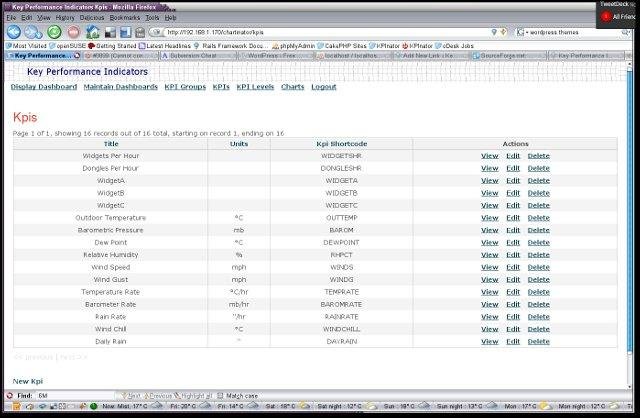Edit the Wind Gust KPI
The height and width of the screenshot is (418, 640).
[513, 280]
